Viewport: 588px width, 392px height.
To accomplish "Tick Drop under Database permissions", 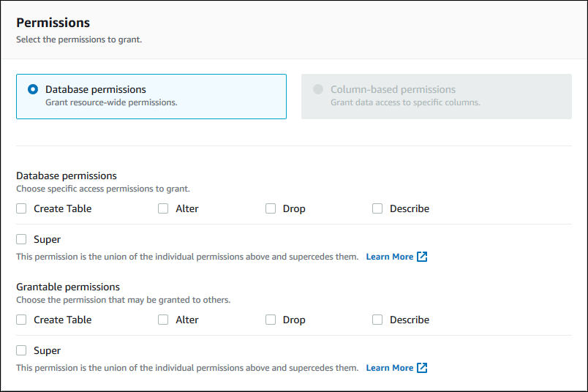I will pos(271,208).
